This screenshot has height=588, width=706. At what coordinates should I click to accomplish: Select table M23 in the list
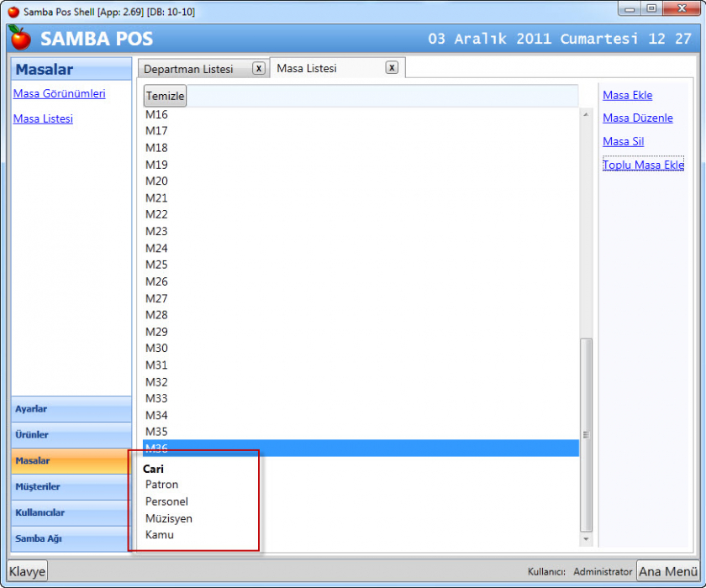click(x=361, y=231)
